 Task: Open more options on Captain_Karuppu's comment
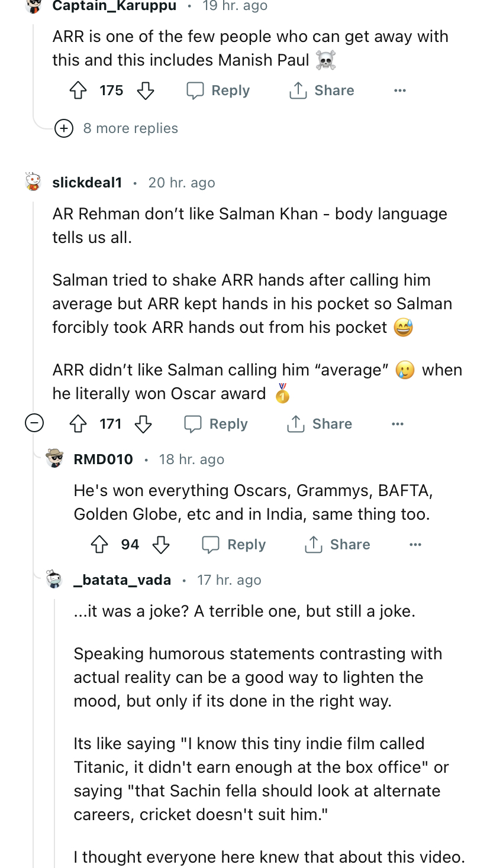click(x=400, y=90)
